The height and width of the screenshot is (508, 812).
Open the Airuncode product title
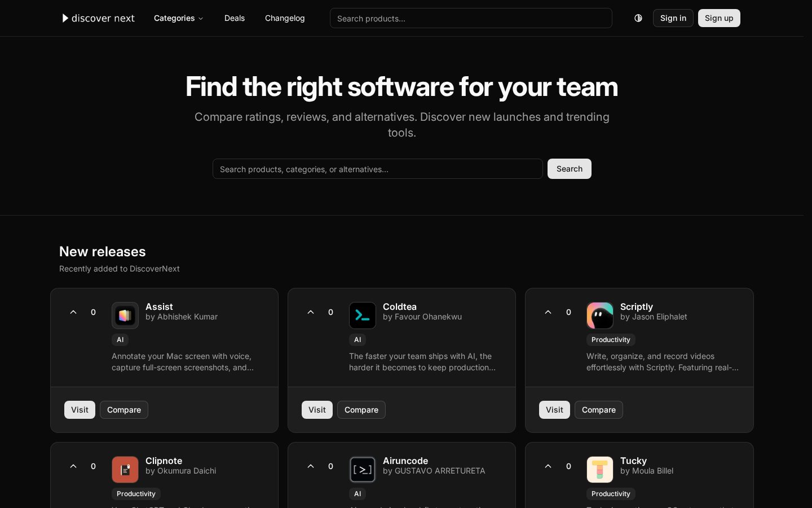click(405, 461)
